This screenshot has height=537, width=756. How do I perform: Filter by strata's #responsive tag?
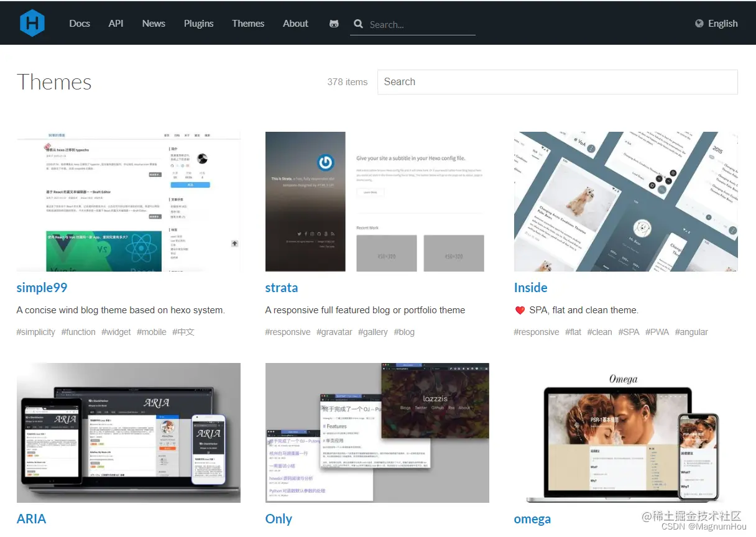pos(288,332)
